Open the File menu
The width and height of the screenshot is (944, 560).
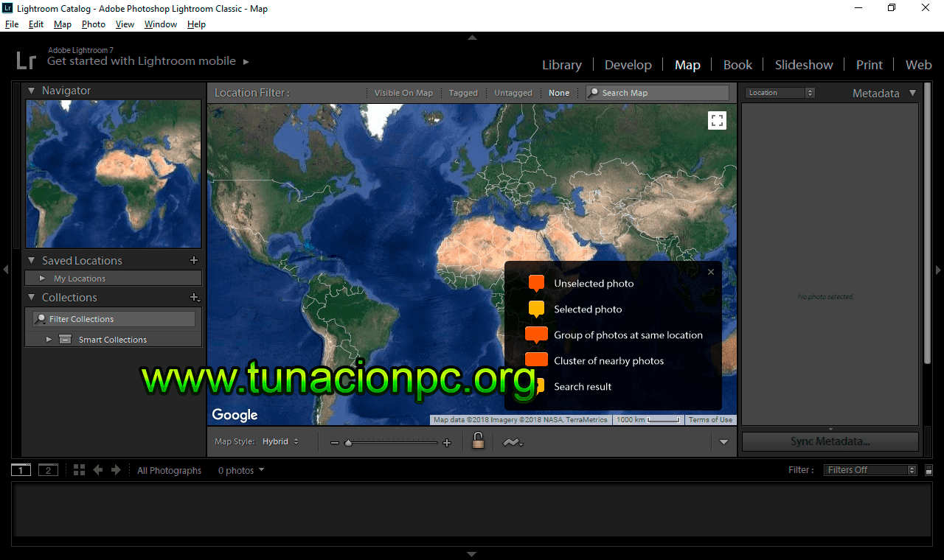click(x=12, y=24)
